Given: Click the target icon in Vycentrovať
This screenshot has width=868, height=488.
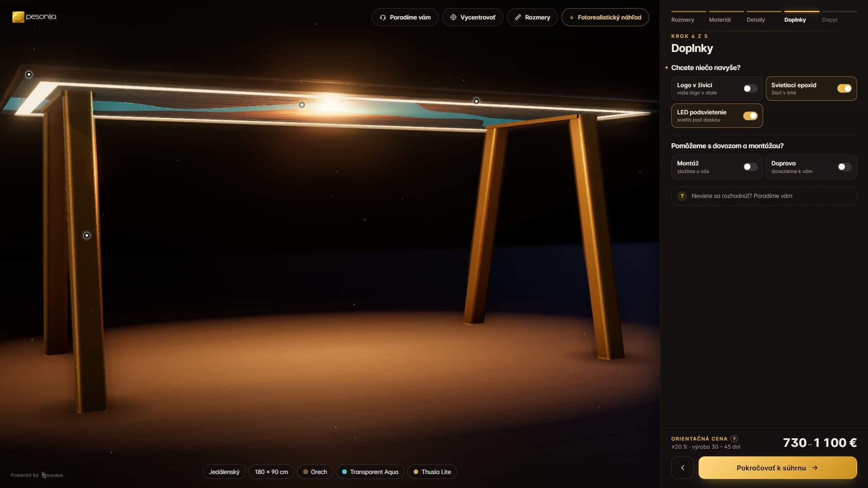Looking at the screenshot, I should click(453, 17).
